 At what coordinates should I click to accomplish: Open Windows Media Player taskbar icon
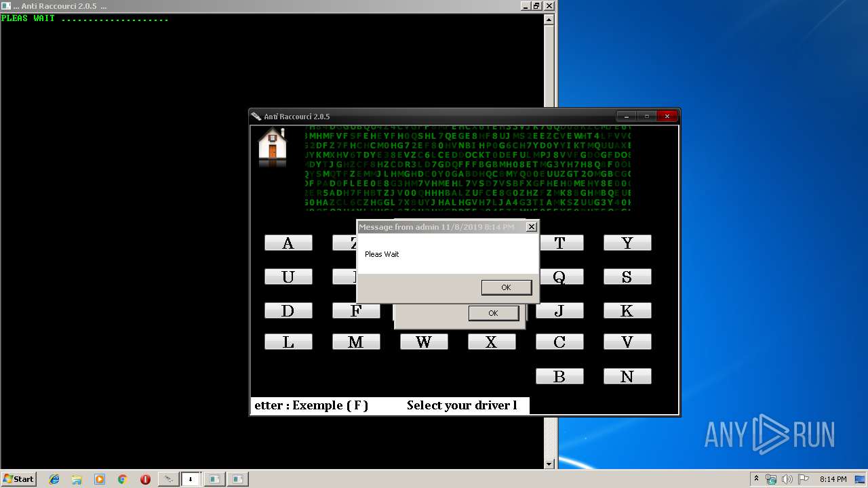point(100,479)
